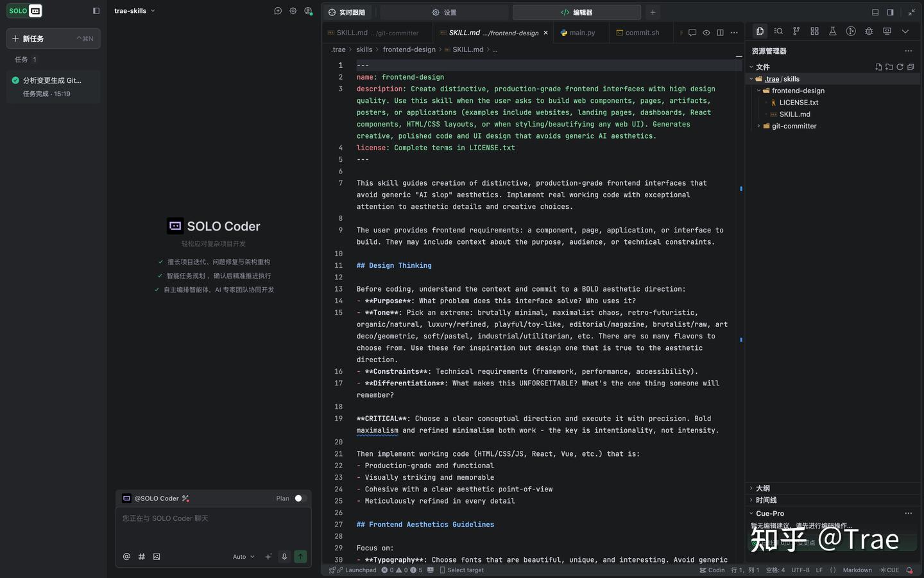Screen dimensions: 924x578
Task: Click Select target in status bar
Action: pos(462,570)
